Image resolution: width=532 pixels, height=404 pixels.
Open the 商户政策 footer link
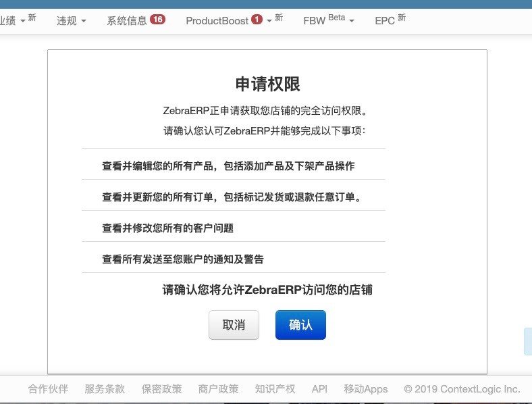[218, 388]
